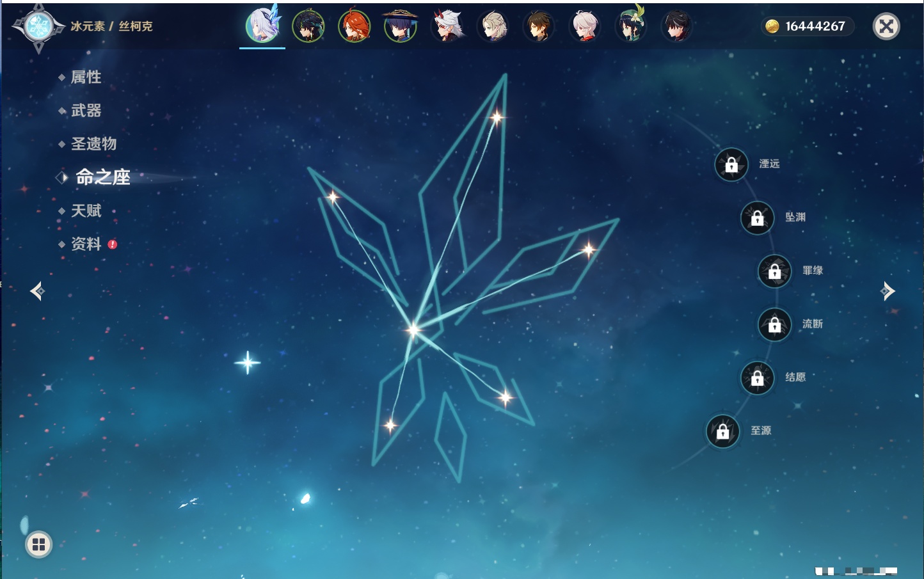Click the 16444267 Mora balance
This screenshot has height=579, width=924.
tap(815, 26)
